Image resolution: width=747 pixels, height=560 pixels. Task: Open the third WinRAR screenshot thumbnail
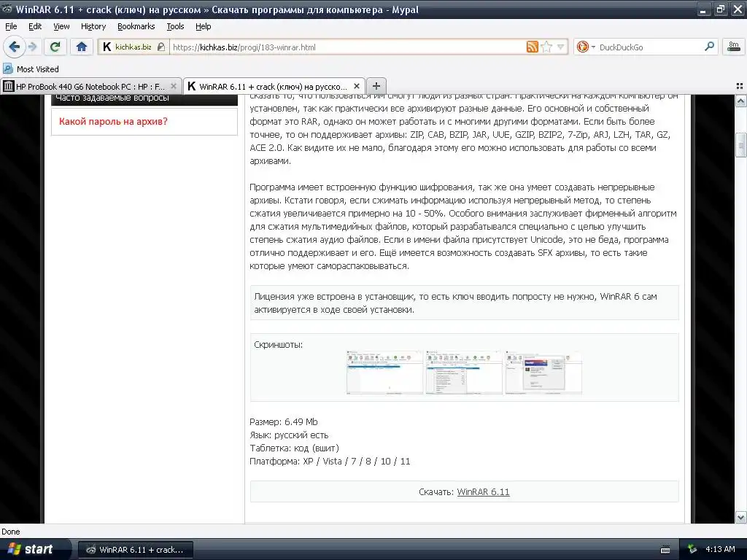point(543,373)
